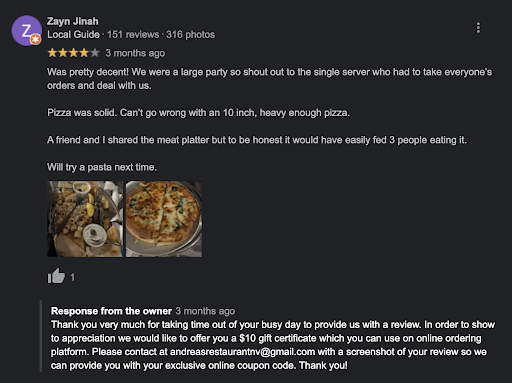Click the thumbs up like icon
Image resolution: width=512 pixels, height=383 pixels.
point(56,276)
